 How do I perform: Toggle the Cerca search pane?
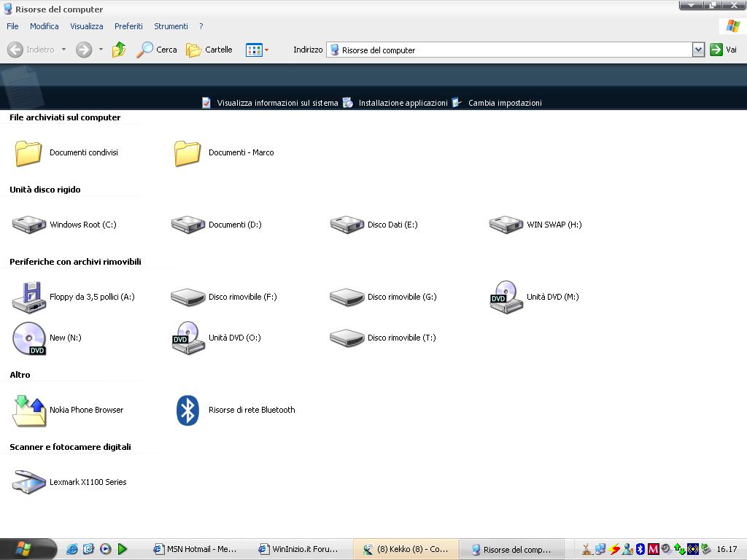(x=157, y=50)
